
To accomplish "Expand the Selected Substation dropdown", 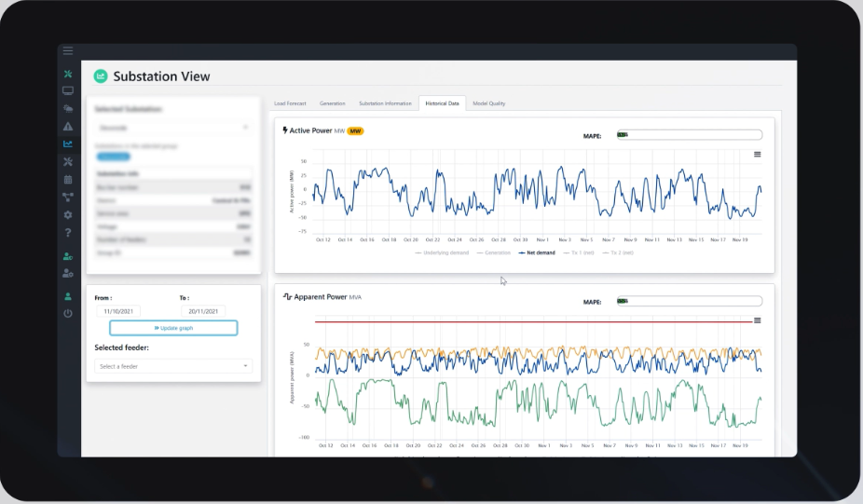I will (173, 128).
